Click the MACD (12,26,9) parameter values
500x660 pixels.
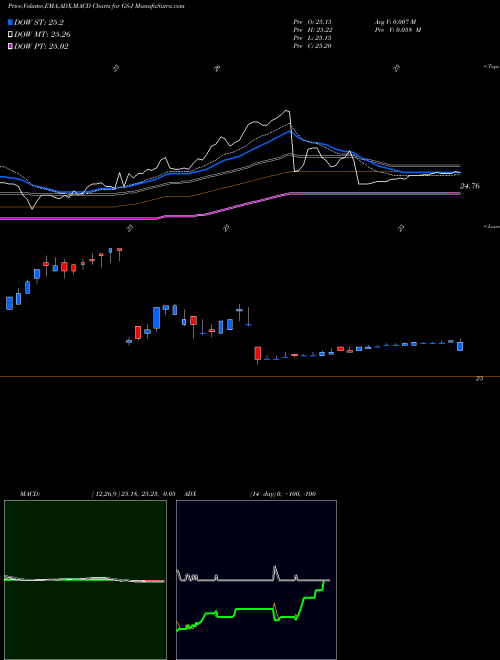click(x=133, y=494)
